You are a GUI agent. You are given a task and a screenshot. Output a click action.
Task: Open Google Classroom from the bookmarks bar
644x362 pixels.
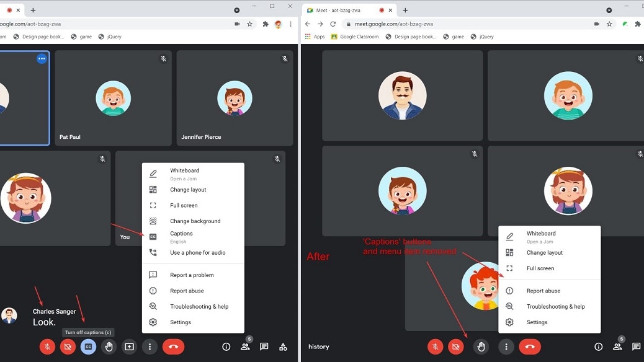(x=354, y=36)
